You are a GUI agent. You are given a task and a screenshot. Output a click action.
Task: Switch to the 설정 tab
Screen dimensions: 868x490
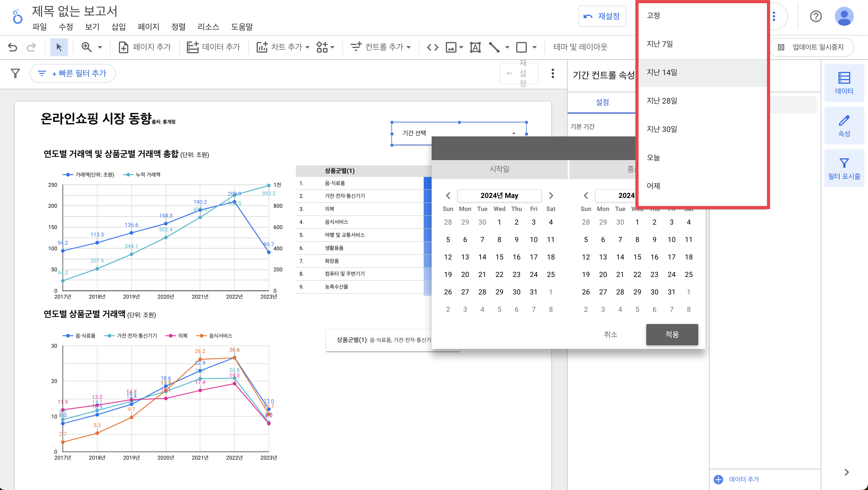click(x=602, y=102)
